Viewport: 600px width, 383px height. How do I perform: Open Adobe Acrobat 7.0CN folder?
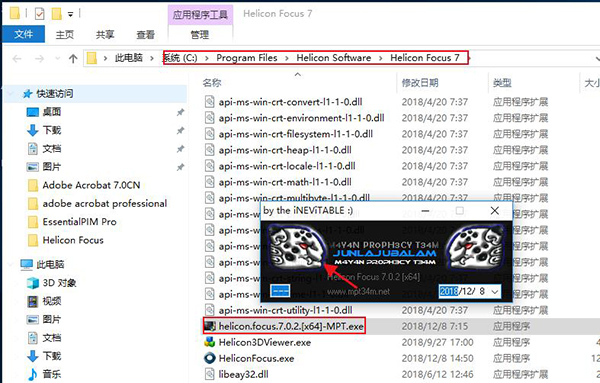[91, 185]
